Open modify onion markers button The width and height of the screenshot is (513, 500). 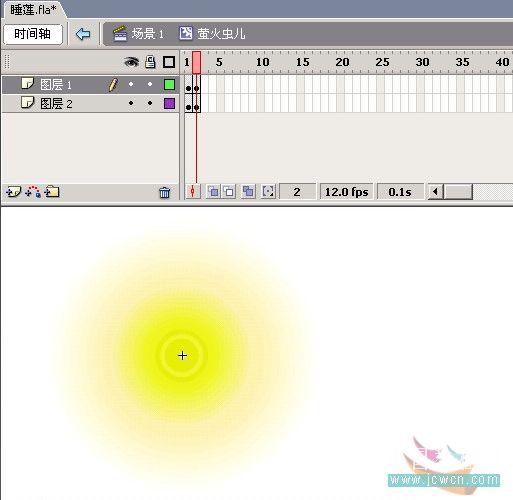(x=268, y=192)
